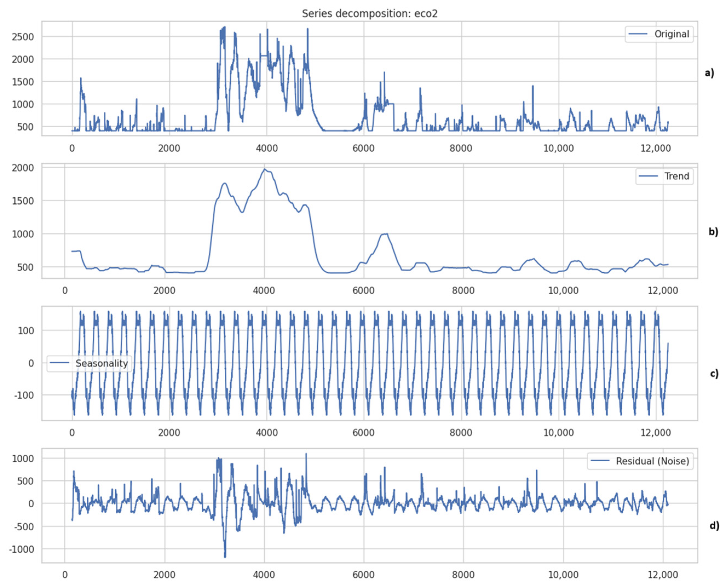The height and width of the screenshot is (588, 726).
Task: Click the 'Original' legend label
Action: pos(672,34)
